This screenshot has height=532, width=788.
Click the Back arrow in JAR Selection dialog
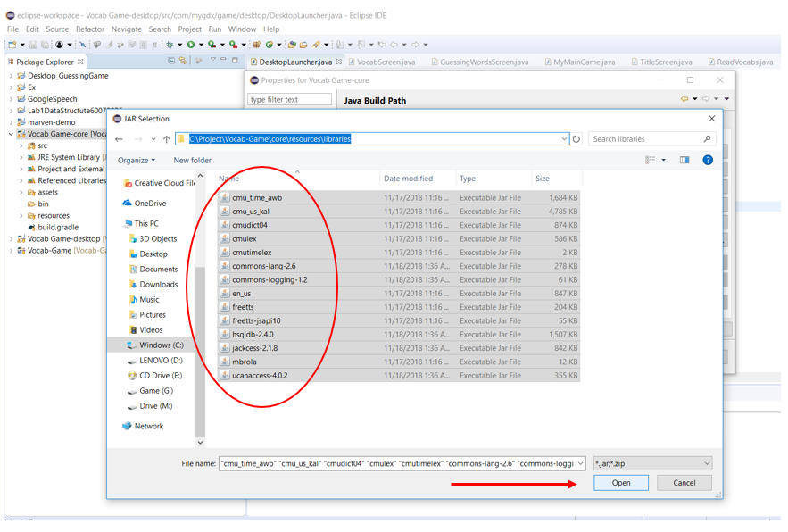click(x=119, y=139)
